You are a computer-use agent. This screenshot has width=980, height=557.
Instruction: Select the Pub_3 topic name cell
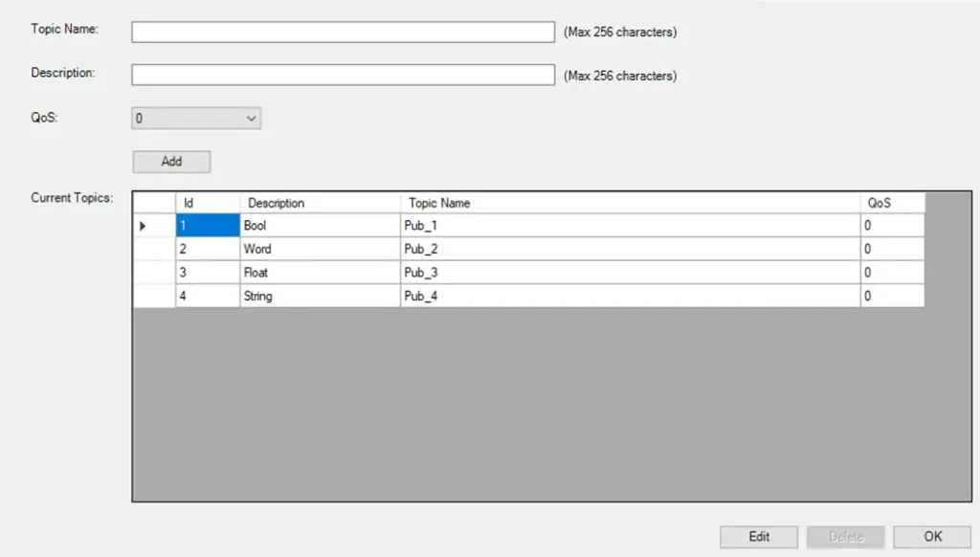630,273
